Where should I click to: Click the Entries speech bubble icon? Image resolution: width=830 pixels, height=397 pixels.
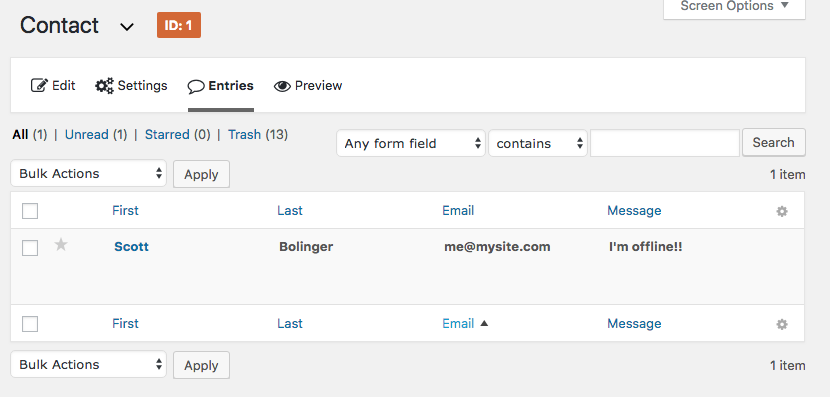coord(196,86)
